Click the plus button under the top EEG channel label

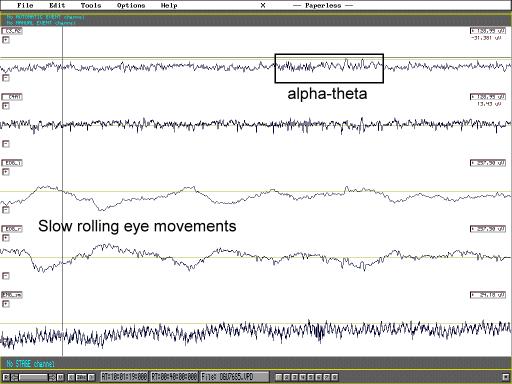point(6,40)
